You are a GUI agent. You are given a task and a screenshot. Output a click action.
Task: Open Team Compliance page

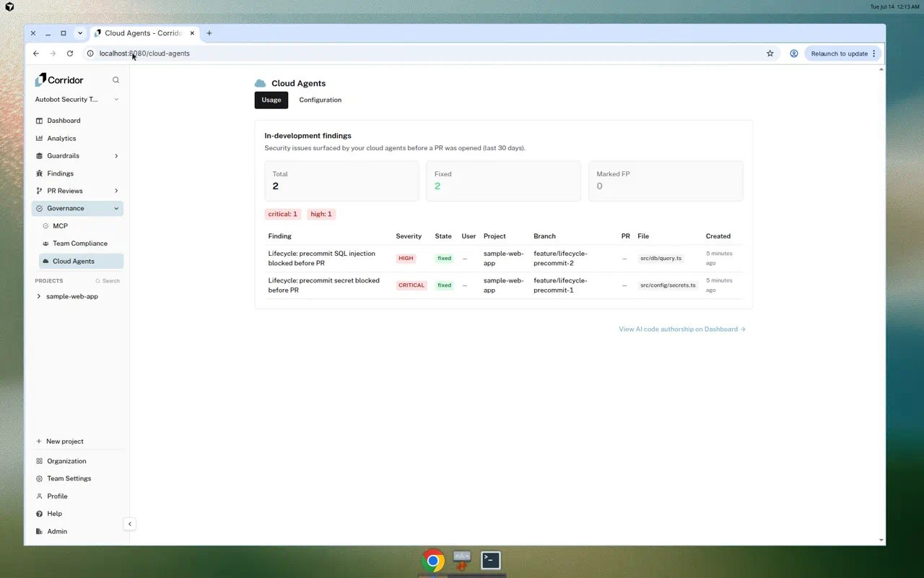[x=81, y=243]
